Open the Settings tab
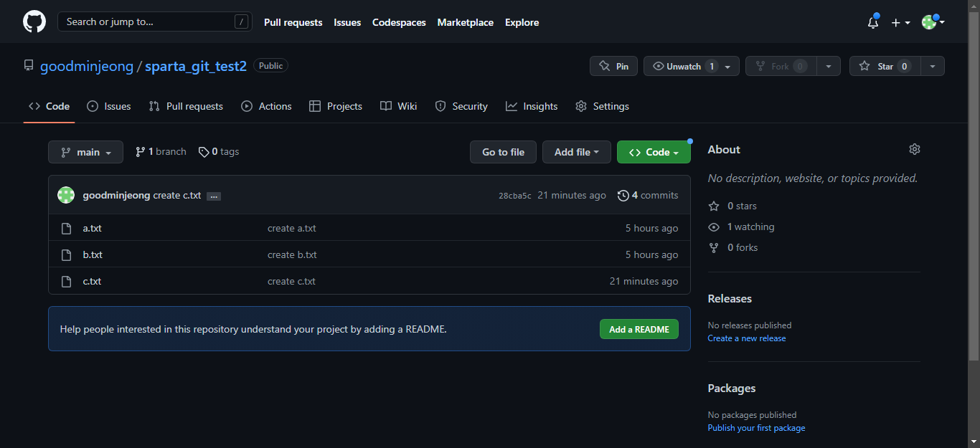980x448 pixels. tap(602, 106)
